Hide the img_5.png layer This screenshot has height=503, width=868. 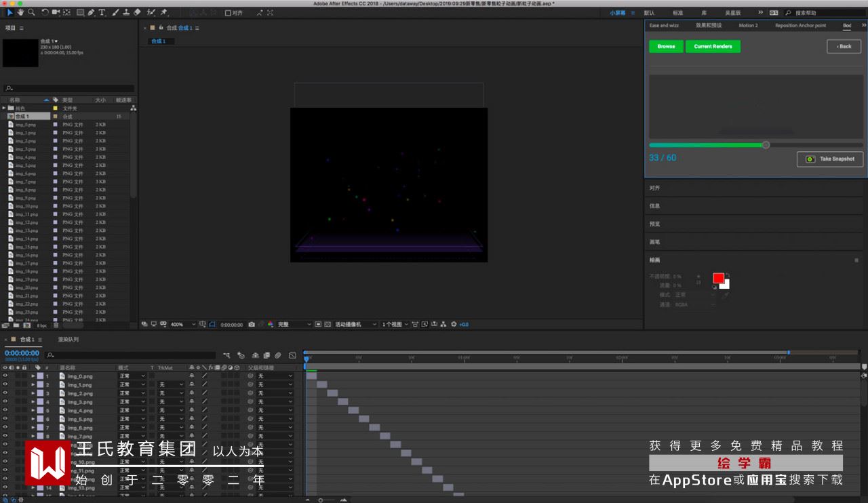tap(5, 419)
